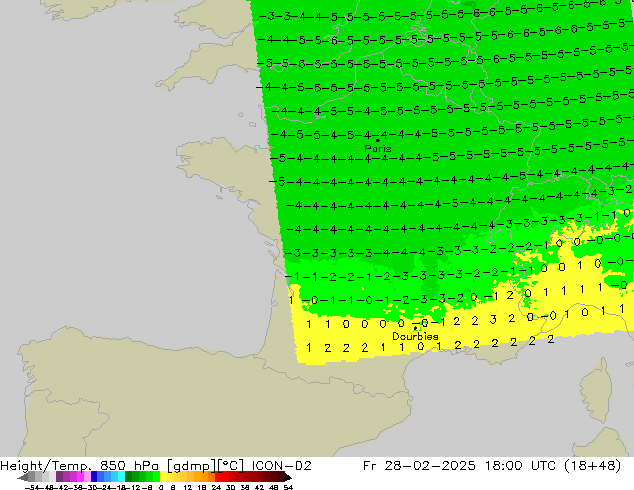Click the '[°C]' unit label in title
The width and height of the screenshot is (634, 490).
pos(231,466)
